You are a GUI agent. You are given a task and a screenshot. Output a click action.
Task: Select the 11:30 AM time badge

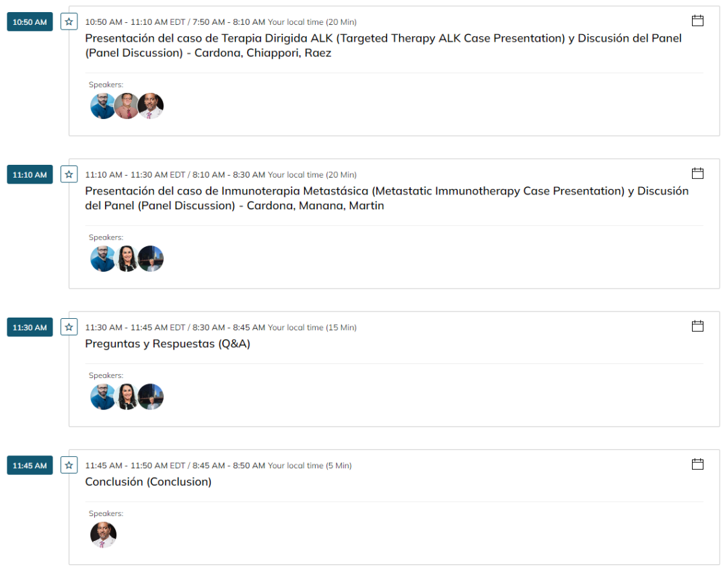pyautogui.click(x=30, y=328)
